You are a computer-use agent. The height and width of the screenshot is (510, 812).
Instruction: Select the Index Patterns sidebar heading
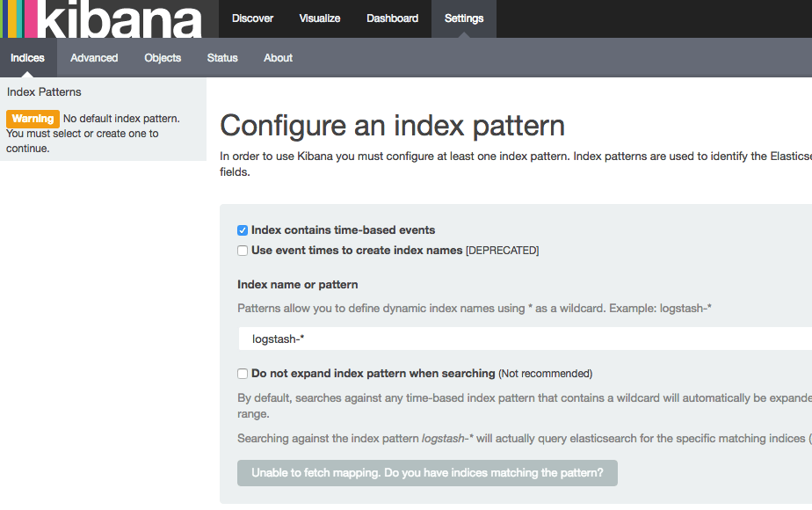click(x=44, y=92)
